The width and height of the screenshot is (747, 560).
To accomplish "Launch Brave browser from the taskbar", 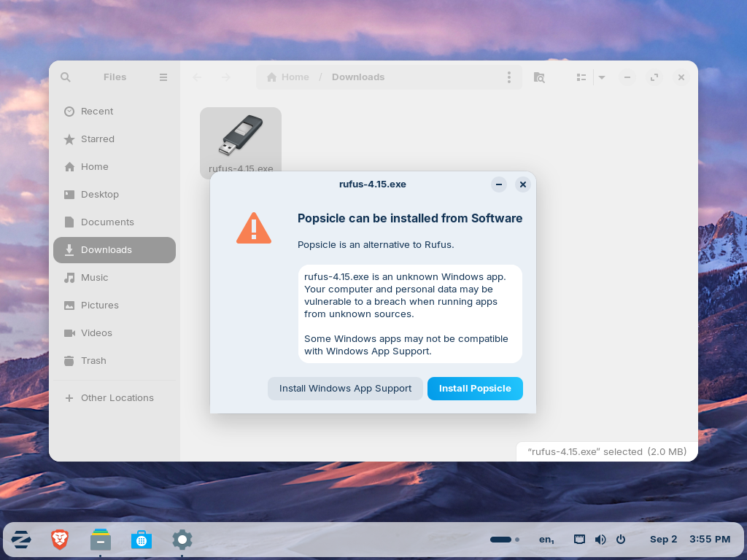I will click(60, 540).
